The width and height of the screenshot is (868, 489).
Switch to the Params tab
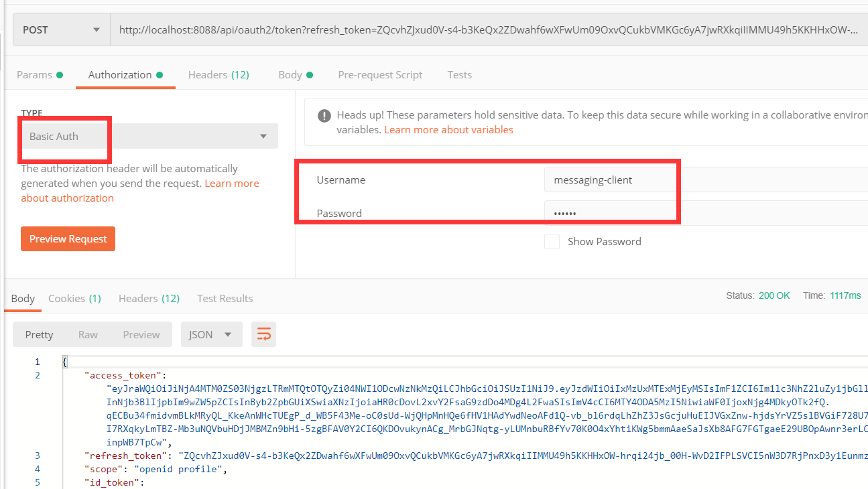(40, 75)
